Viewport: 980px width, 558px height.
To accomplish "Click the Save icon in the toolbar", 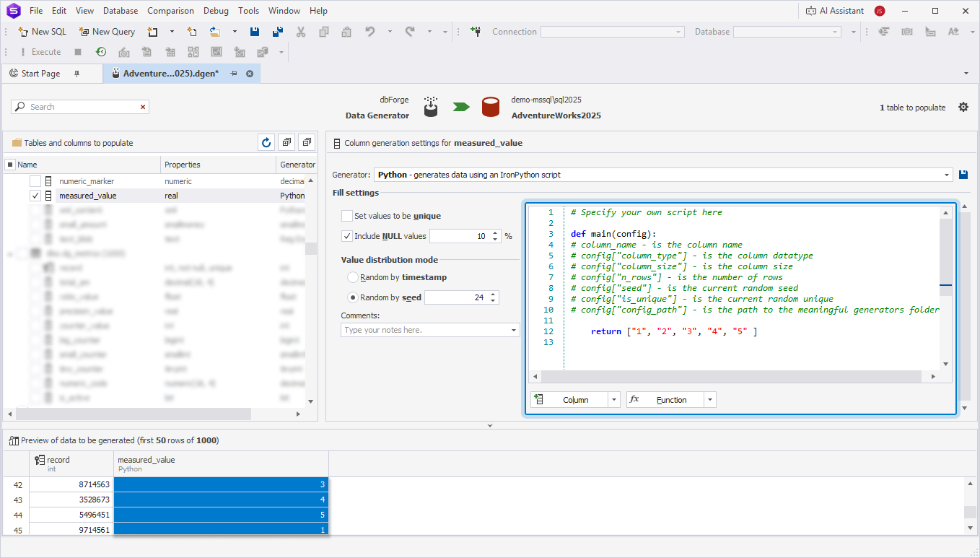I will (x=255, y=32).
